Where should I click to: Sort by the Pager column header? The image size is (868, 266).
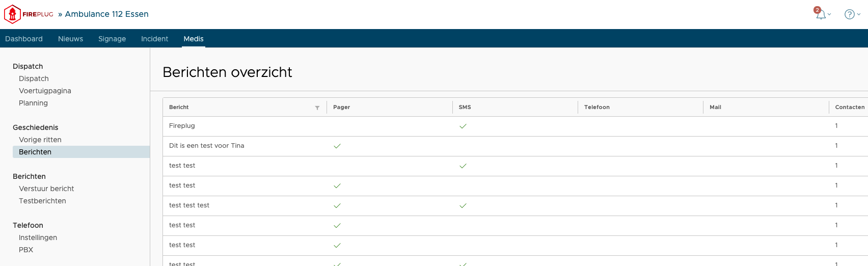(x=342, y=107)
